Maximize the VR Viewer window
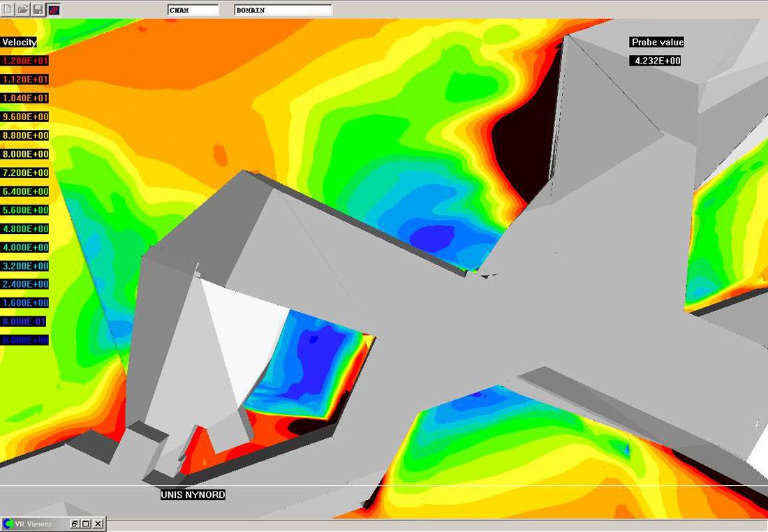The image size is (768, 532). click(x=86, y=524)
